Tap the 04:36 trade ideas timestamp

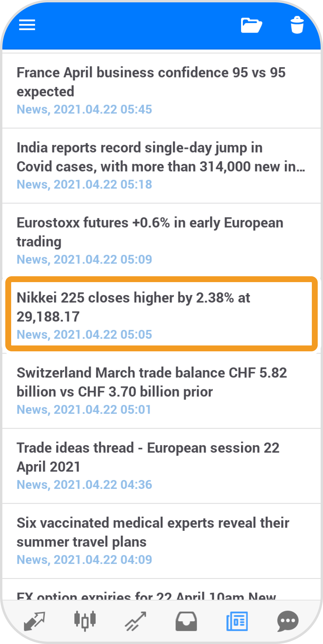click(84, 485)
